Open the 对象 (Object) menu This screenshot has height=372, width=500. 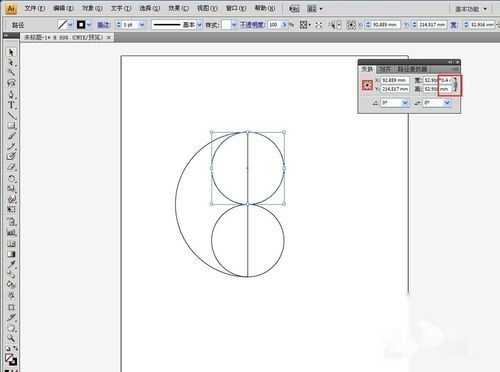[92, 8]
